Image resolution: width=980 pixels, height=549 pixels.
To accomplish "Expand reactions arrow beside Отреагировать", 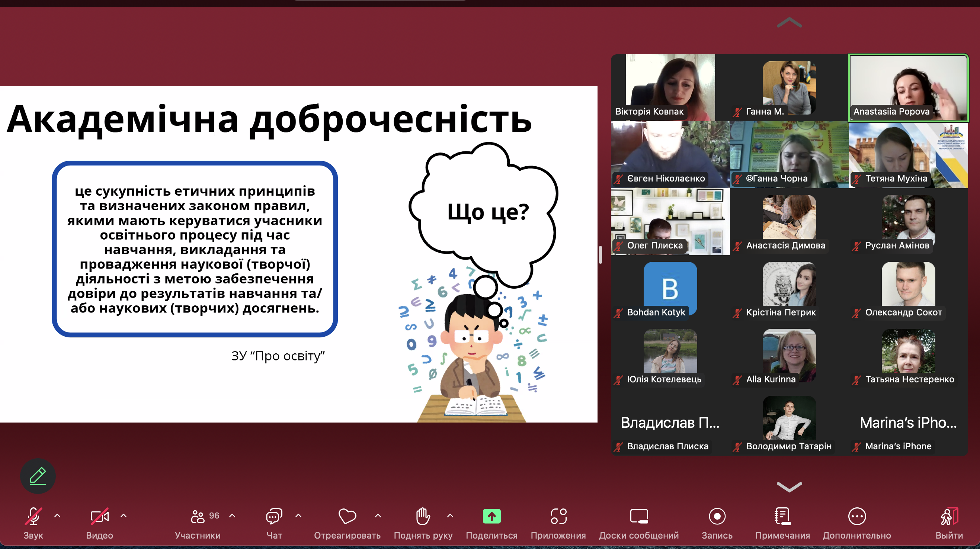I will (378, 516).
